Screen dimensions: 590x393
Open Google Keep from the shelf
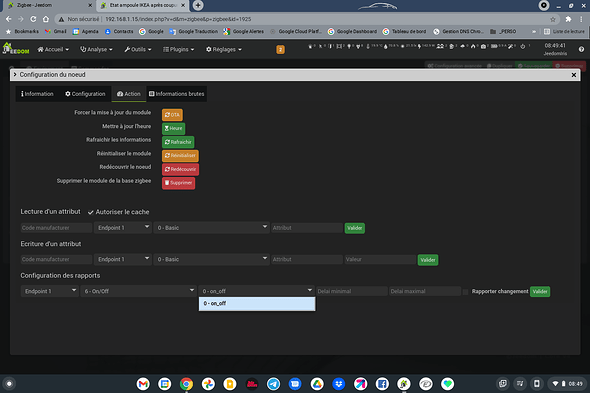230,384
